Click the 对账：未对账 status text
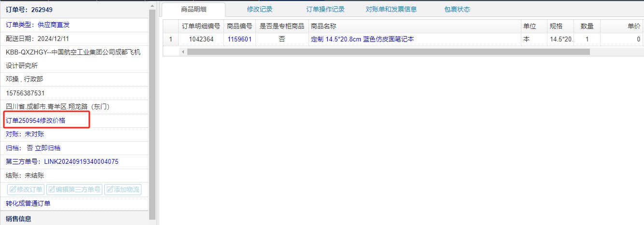644x225 pixels. pos(25,134)
